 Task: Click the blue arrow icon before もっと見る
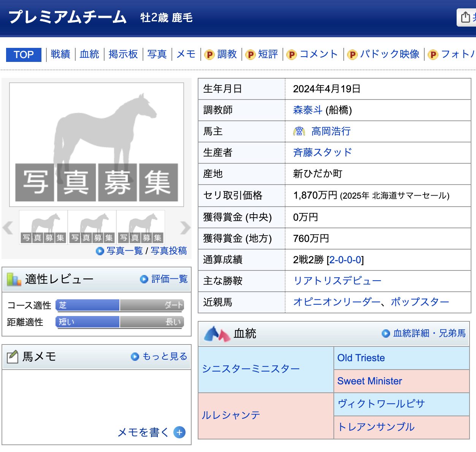click(135, 357)
